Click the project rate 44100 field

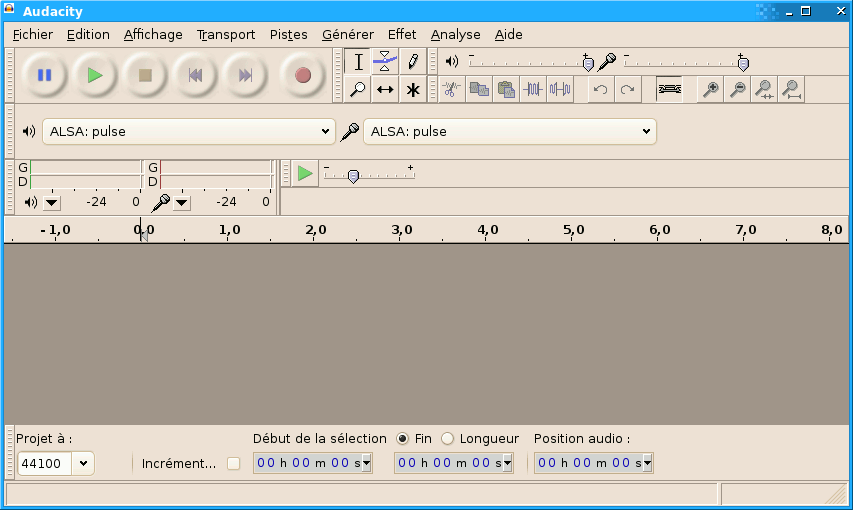click(x=45, y=464)
